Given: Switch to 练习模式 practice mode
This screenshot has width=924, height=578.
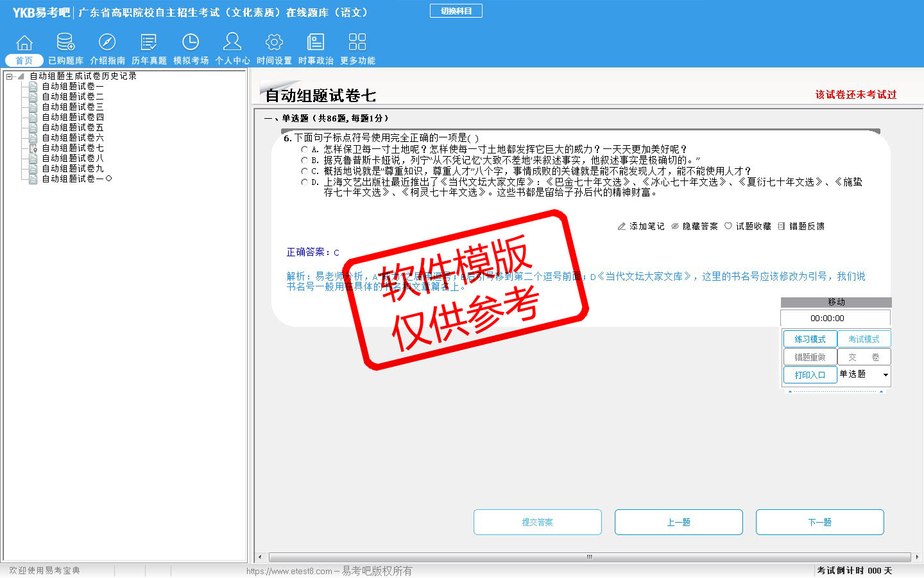Looking at the screenshot, I should point(810,339).
